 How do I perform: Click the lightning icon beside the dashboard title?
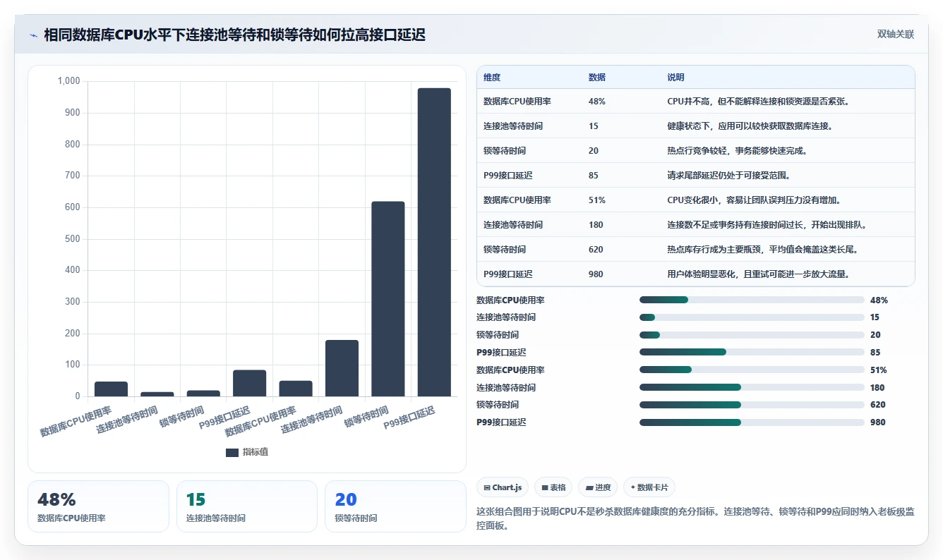34,35
